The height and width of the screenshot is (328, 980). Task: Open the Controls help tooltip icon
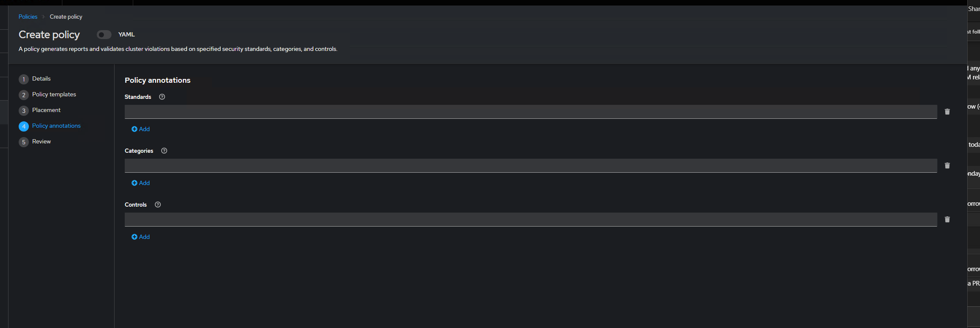[x=158, y=205]
